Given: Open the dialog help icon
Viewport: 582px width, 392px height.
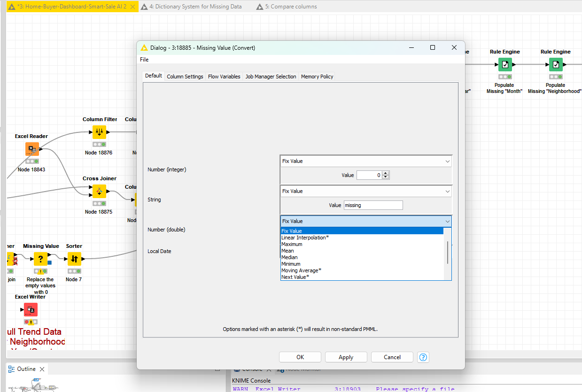Looking at the screenshot, I should tap(423, 357).
